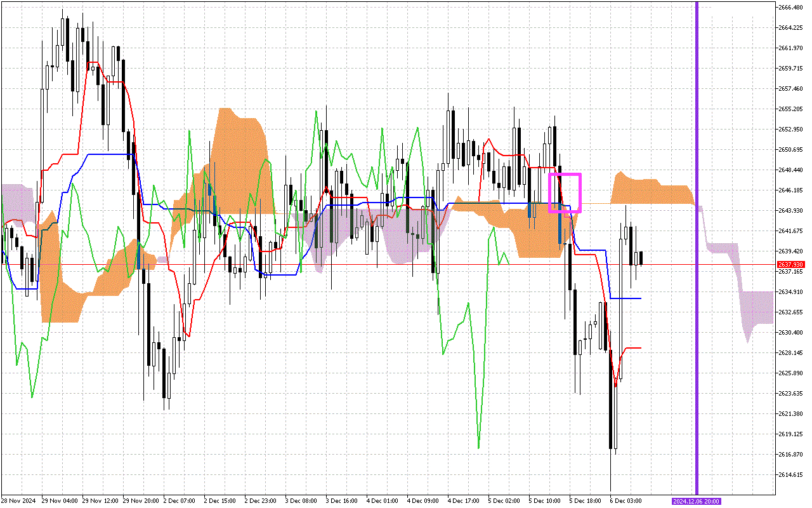
Task: Click the 2650.695 price axis label
Action: 790,150
